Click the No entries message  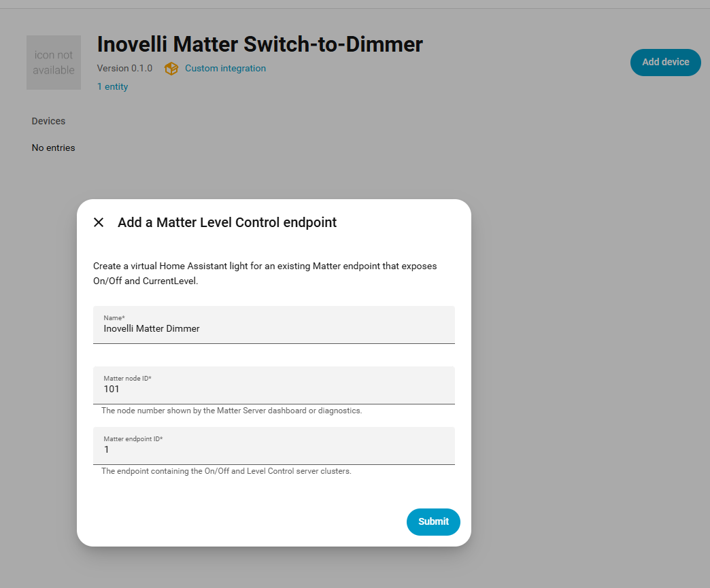pos(54,148)
